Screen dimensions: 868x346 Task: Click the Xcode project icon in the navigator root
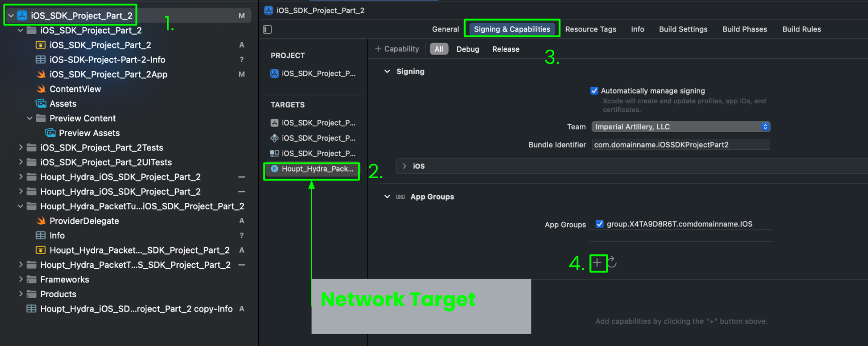coord(22,16)
